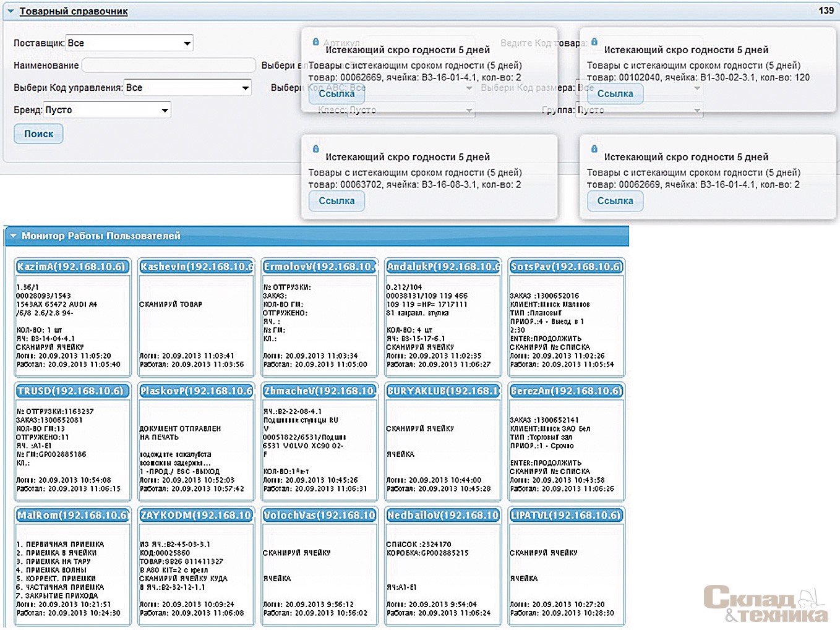Click 'ОТГРУЖЕНО:11' in TRUSD card
Image resolution: width=840 pixels, height=630 pixels.
click(x=43, y=438)
